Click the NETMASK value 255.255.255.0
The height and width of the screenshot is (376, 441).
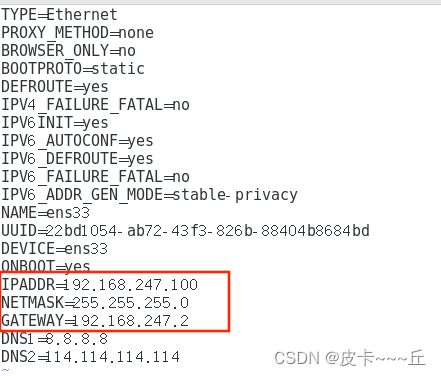coord(131,303)
